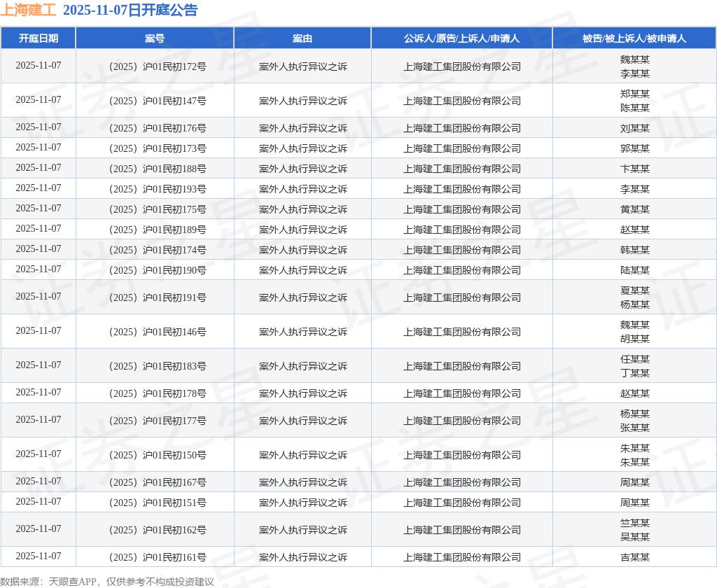717x588 pixels.
Task: Click the 开庭日期 column header
Action: point(39,38)
